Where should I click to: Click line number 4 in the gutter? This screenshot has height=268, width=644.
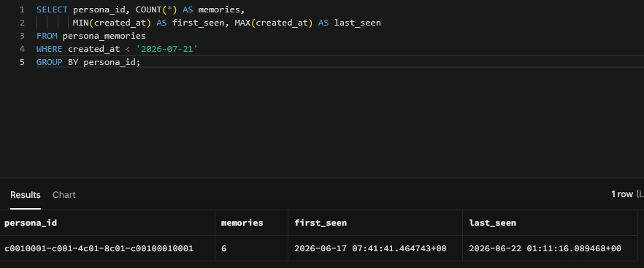pos(22,49)
